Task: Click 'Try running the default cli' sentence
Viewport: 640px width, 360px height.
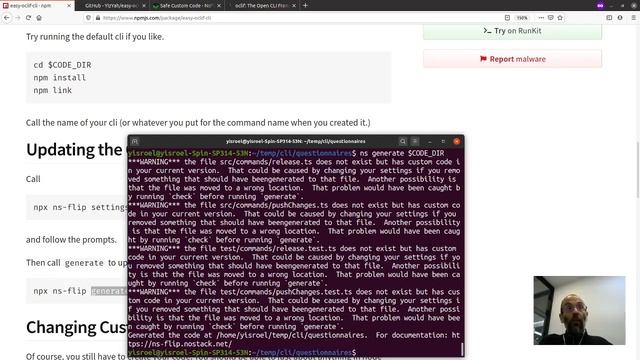Action: pos(95,37)
